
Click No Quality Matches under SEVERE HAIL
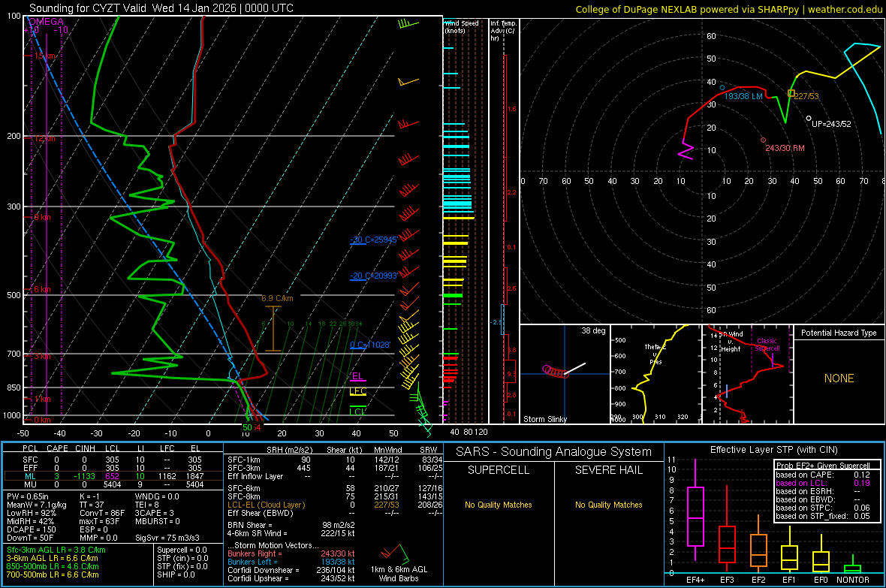(608, 505)
